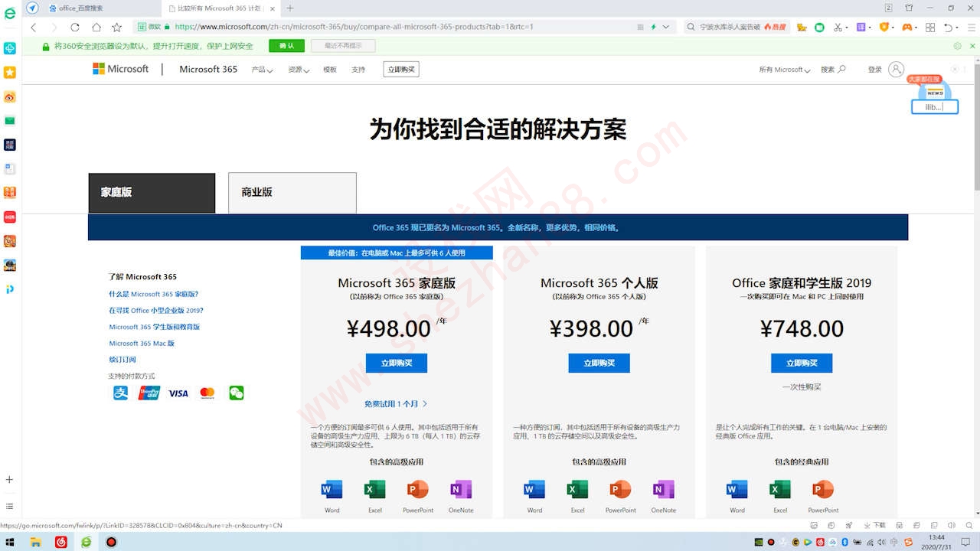Image resolution: width=980 pixels, height=551 pixels.
Task: Open the 支持 menu item
Action: 358,70
